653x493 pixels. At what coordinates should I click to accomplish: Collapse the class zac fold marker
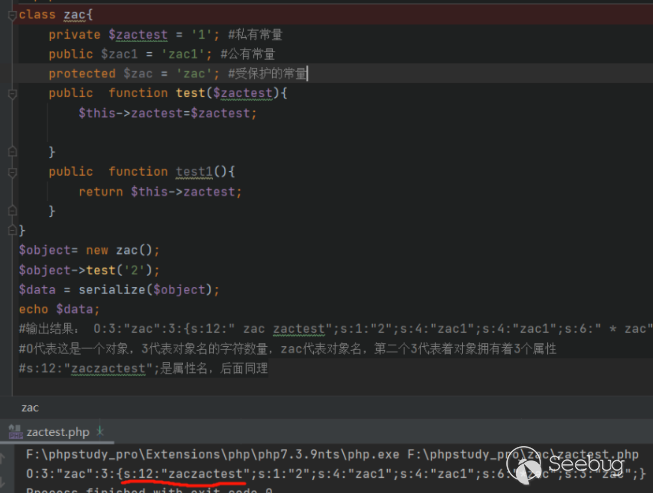(x=12, y=15)
